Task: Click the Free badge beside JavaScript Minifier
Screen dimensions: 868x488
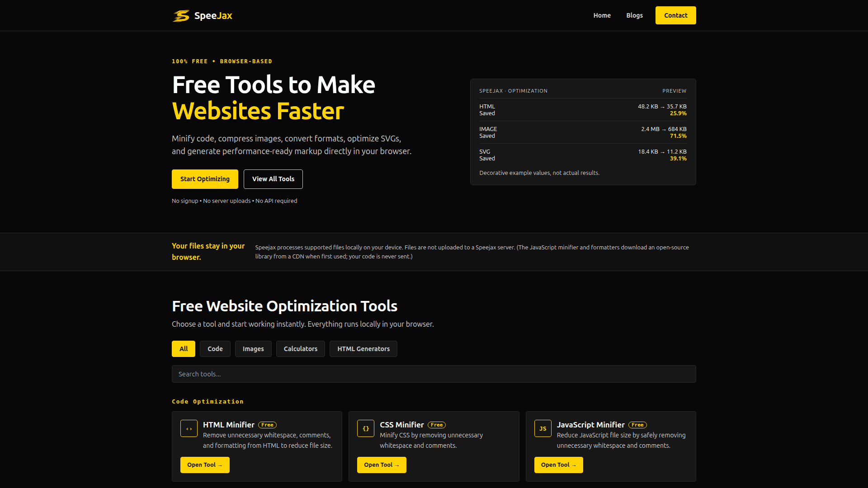Action: pos(637,425)
